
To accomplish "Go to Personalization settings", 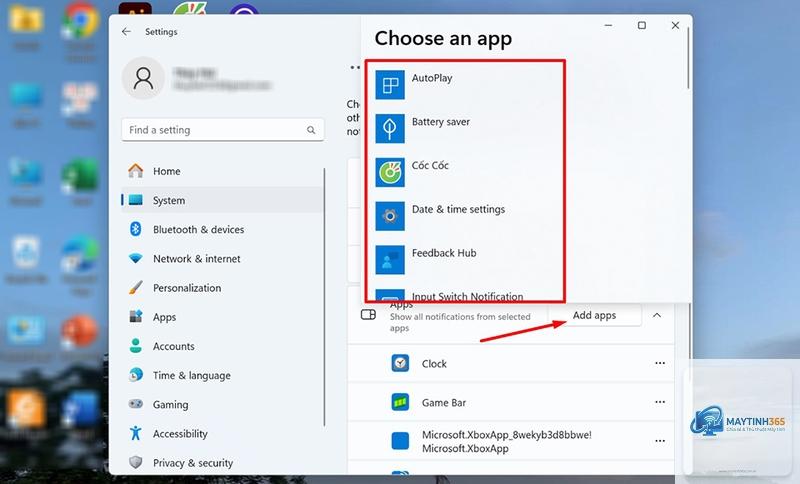I will (x=222, y=288).
